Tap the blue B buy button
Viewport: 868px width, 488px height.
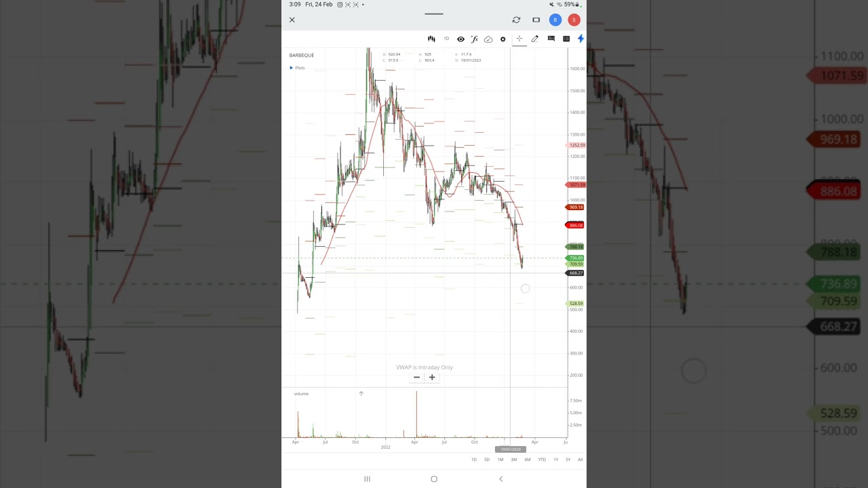tap(555, 20)
